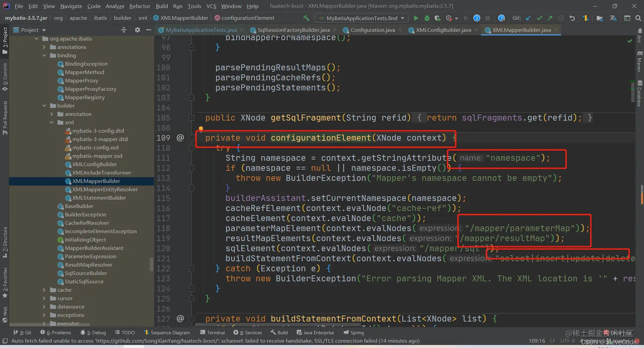Open the Commit tool window stripe
The width and height of the screenshot is (644, 348).
pos(5,77)
